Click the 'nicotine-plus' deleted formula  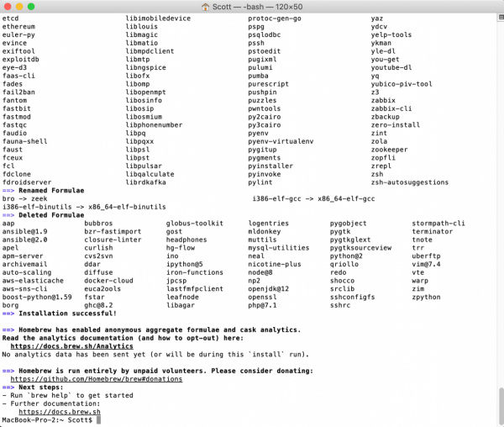click(275, 264)
